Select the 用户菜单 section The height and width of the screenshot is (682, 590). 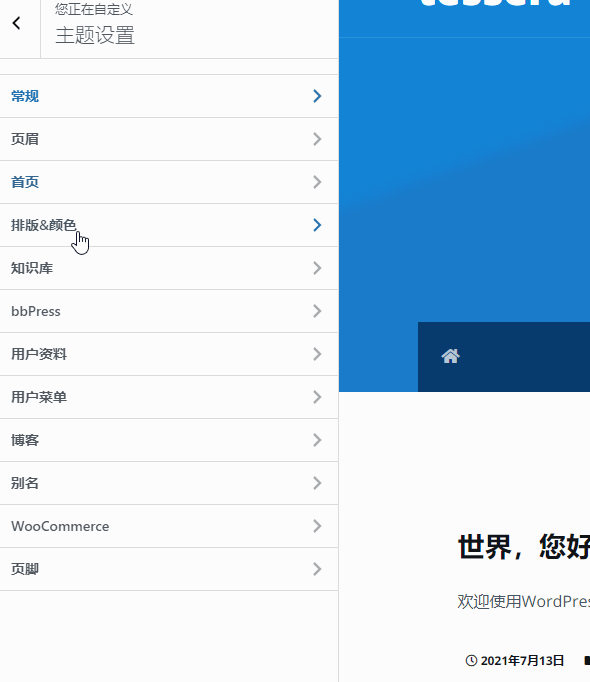[x=169, y=398]
